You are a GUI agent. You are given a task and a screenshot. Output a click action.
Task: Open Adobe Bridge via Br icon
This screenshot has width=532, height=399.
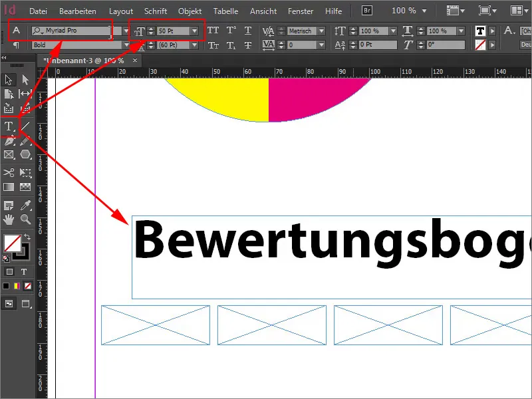tap(367, 11)
